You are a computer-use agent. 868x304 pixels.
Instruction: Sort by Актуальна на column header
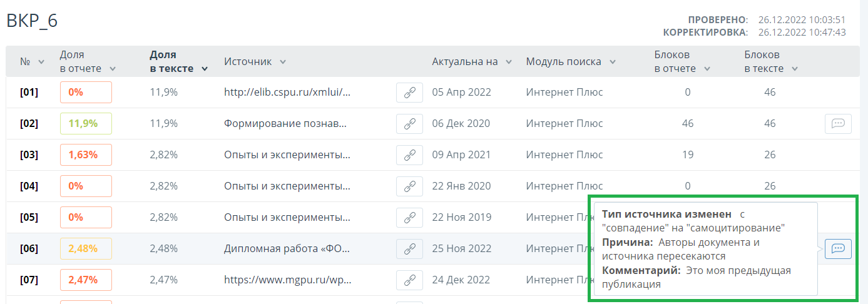465,62
